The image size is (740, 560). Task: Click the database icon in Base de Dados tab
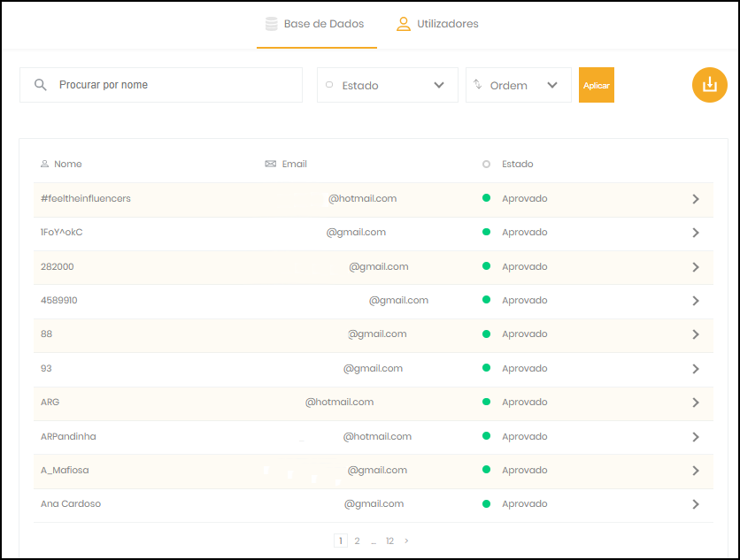tap(270, 24)
